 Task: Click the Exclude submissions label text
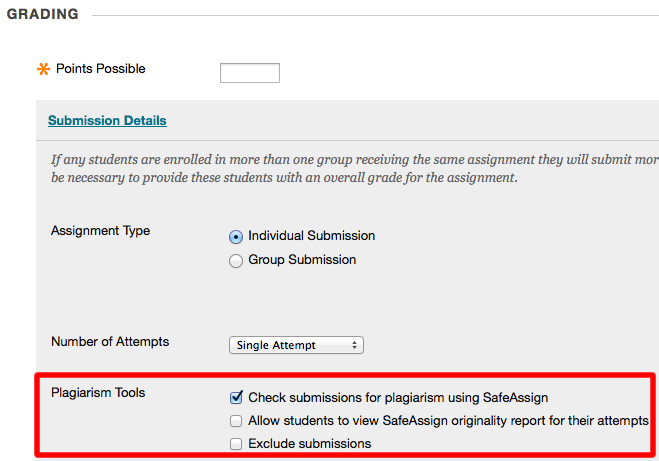(309, 444)
